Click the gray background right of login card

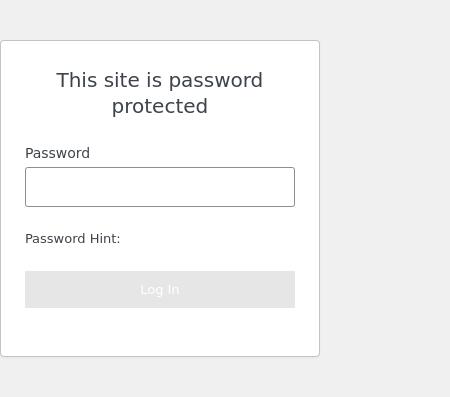coord(385,198)
